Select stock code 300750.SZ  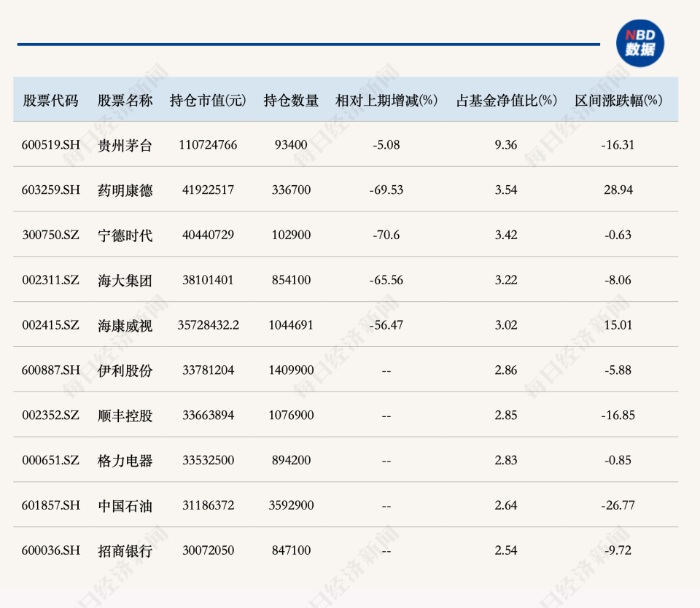click(x=50, y=235)
